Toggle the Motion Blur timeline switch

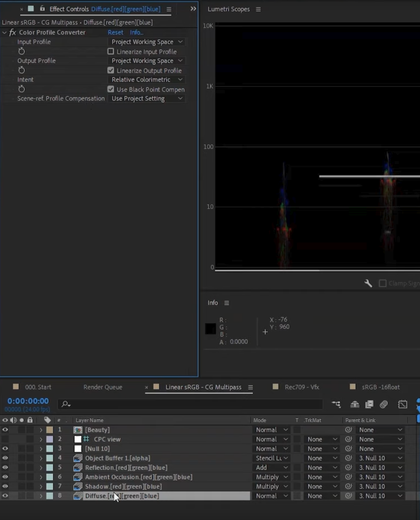coord(384,404)
